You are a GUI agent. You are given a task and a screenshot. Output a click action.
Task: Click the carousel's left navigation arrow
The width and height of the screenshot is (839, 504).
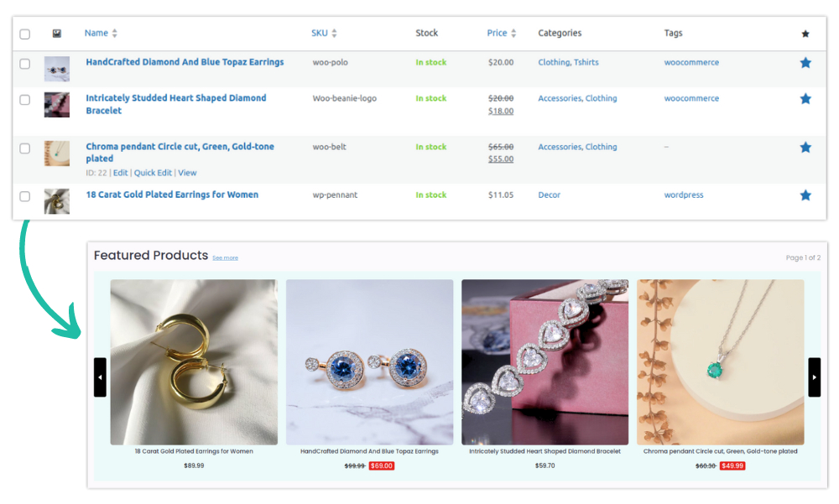click(100, 377)
